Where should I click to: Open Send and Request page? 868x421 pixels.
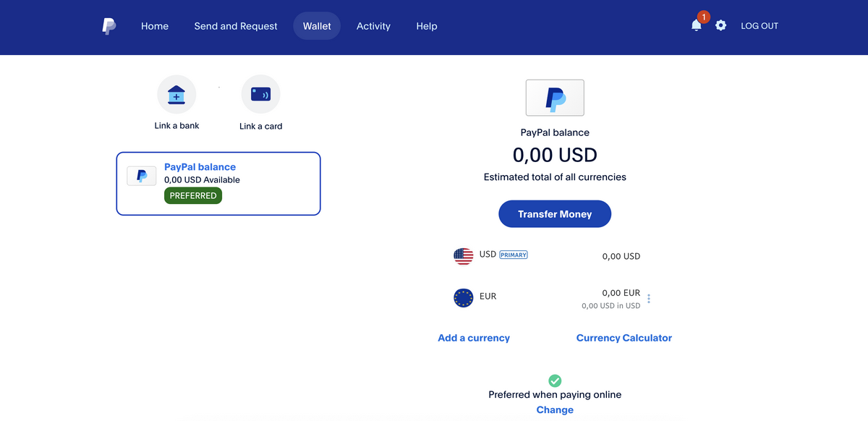tap(236, 26)
